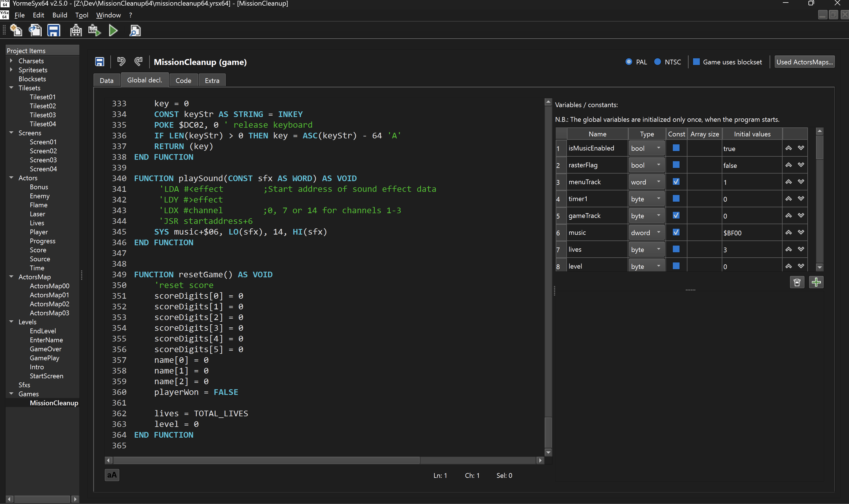Screen dimensions: 849x504
Task: Click the open project toolbar icon
Action: pyautogui.click(x=35, y=31)
